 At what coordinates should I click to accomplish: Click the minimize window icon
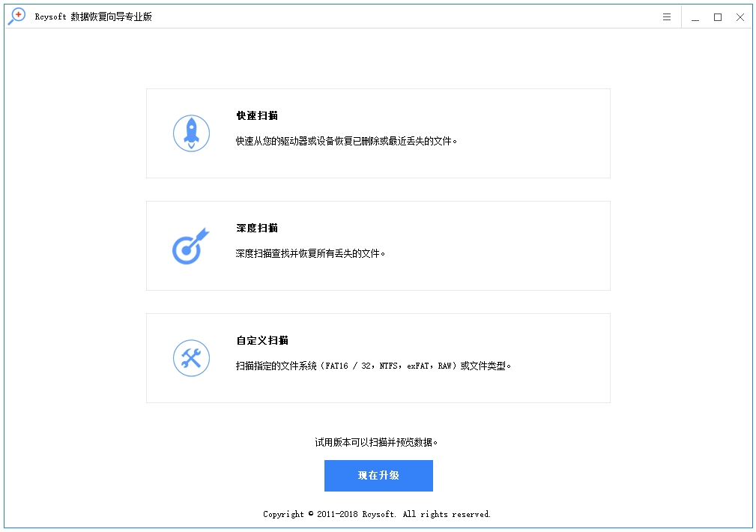tap(695, 16)
